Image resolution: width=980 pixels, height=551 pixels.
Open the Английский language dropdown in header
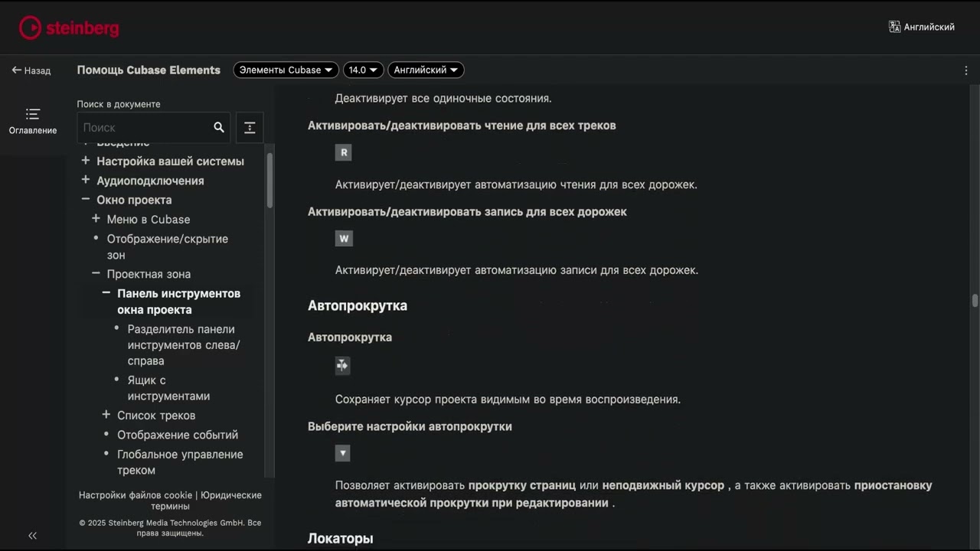(x=426, y=70)
